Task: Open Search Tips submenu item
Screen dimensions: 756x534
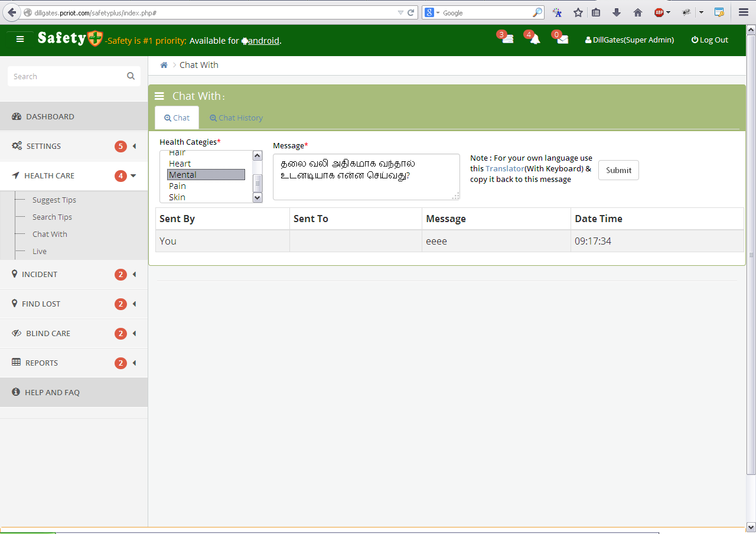Action: click(52, 217)
